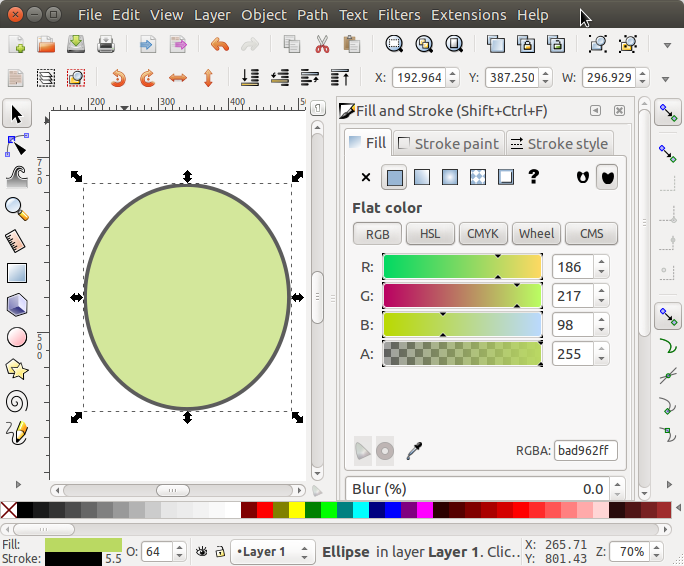The width and height of the screenshot is (684, 566).
Task: Activate the color picker eyedropper
Action: tap(414, 450)
